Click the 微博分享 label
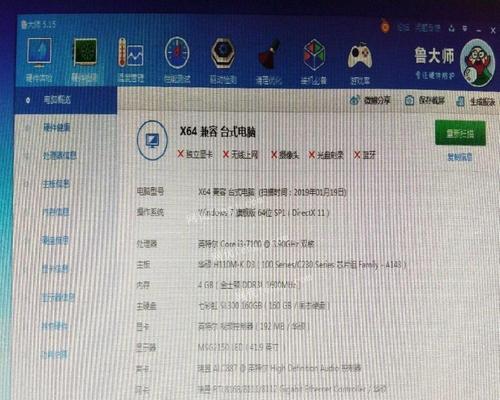 [377, 100]
